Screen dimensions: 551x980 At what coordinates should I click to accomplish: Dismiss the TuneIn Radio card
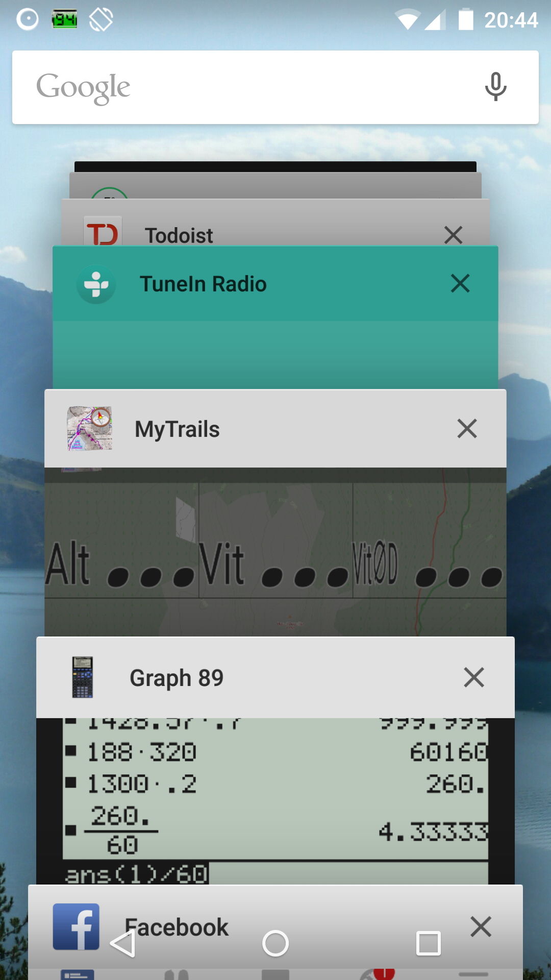pos(460,283)
